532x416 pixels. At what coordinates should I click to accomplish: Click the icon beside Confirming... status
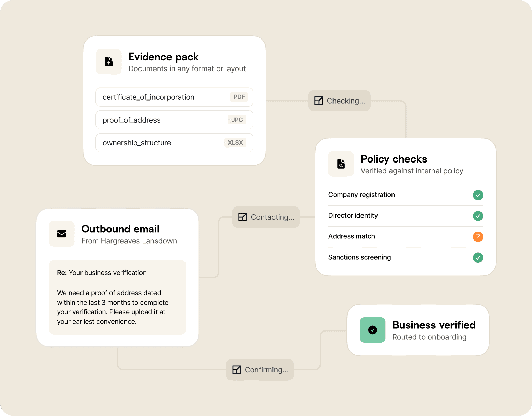click(237, 370)
